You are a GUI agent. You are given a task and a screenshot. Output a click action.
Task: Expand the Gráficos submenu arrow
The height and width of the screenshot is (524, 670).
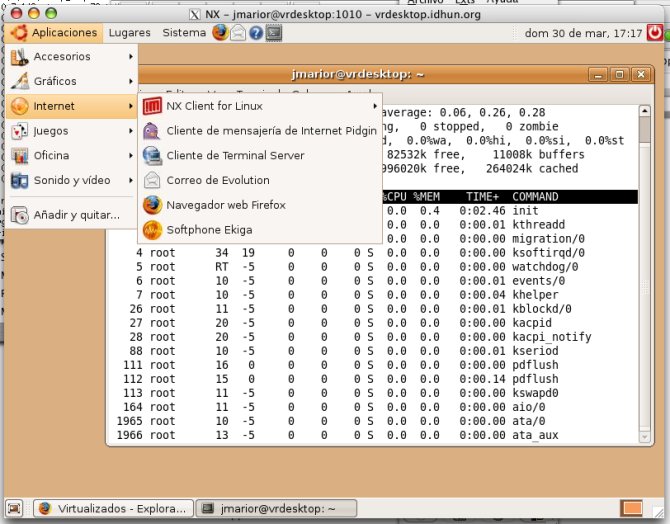pyautogui.click(x=131, y=81)
